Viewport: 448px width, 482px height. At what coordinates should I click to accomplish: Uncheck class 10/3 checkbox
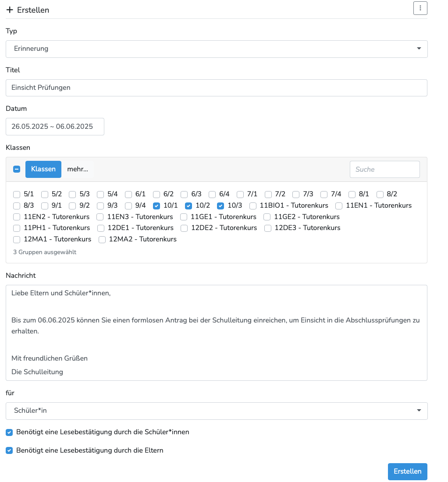[x=221, y=206]
